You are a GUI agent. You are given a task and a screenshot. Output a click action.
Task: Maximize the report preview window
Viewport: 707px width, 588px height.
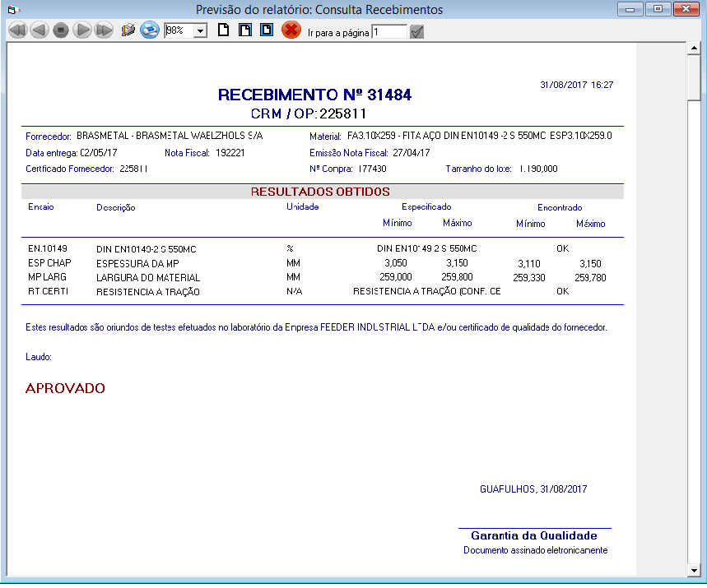coord(658,9)
